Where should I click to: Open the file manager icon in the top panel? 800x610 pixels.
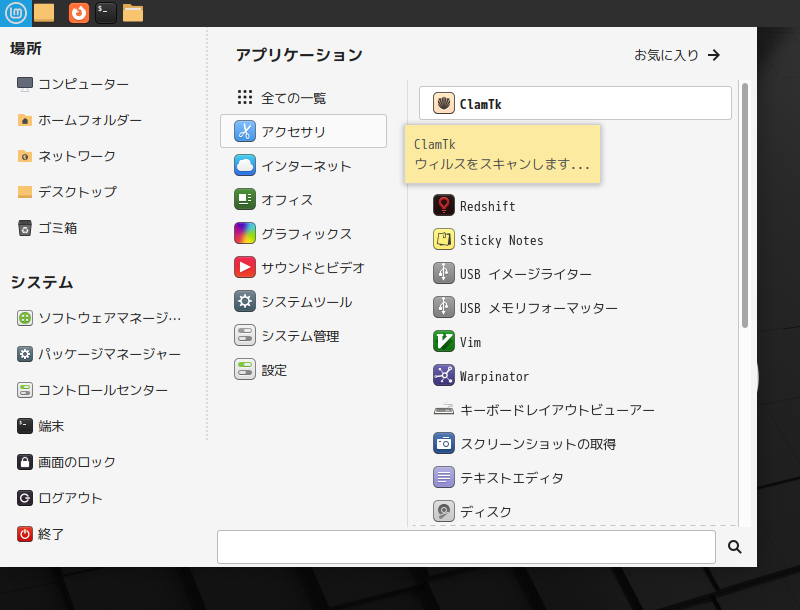click(133, 13)
